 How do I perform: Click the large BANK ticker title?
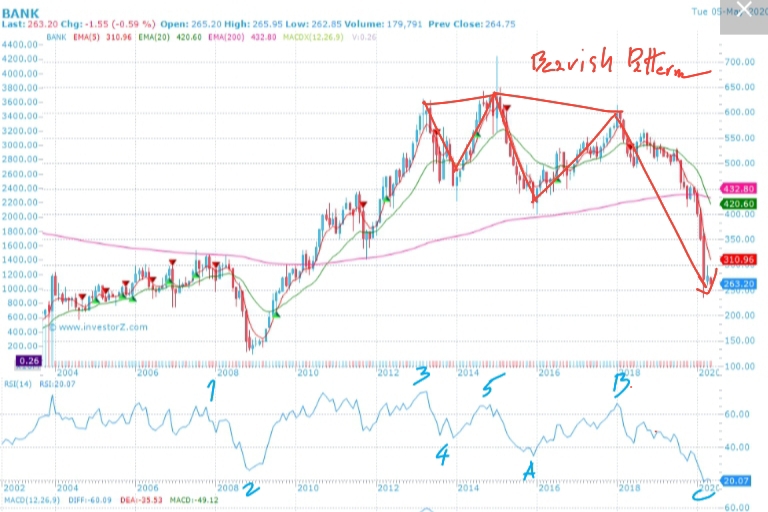click(x=21, y=14)
